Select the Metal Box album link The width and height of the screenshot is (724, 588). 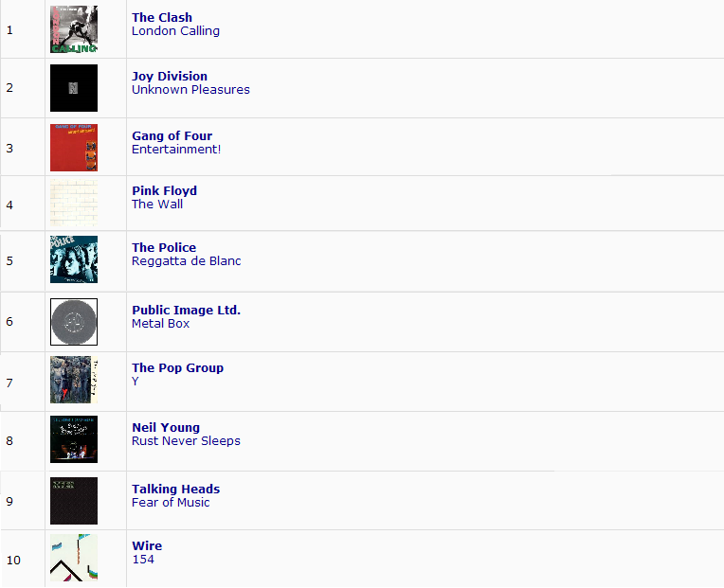(x=161, y=324)
